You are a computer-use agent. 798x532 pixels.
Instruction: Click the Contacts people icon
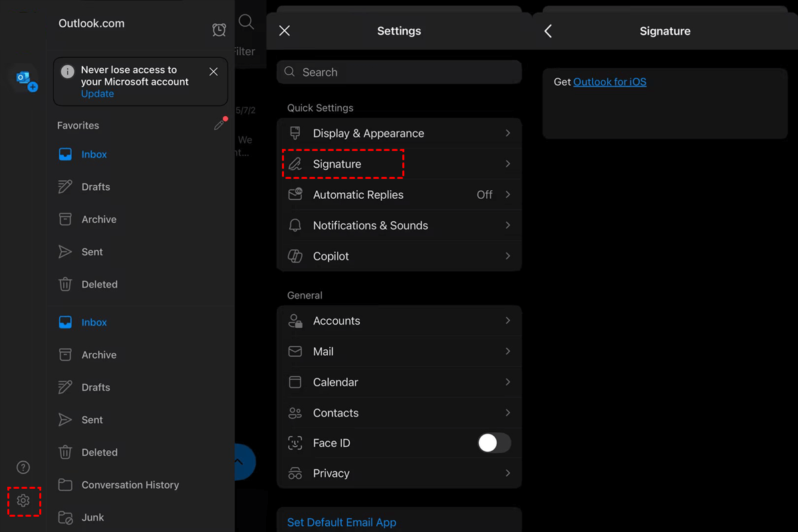[295, 413]
